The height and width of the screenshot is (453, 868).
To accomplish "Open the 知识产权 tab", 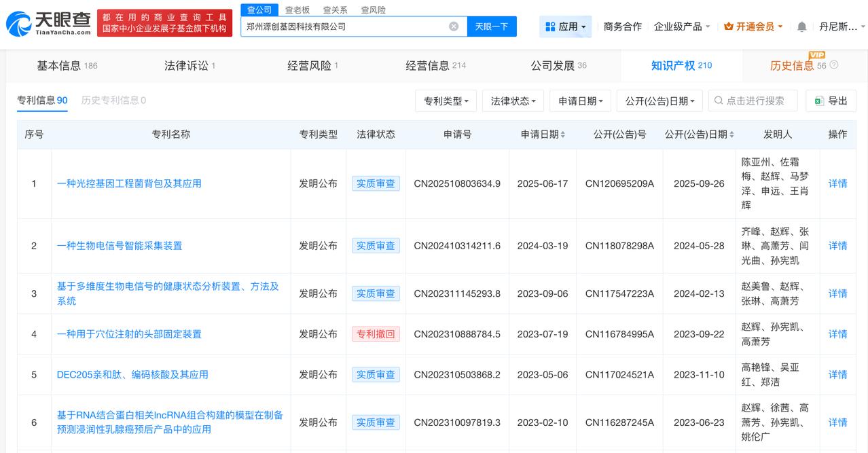I will click(x=681, y=65).
